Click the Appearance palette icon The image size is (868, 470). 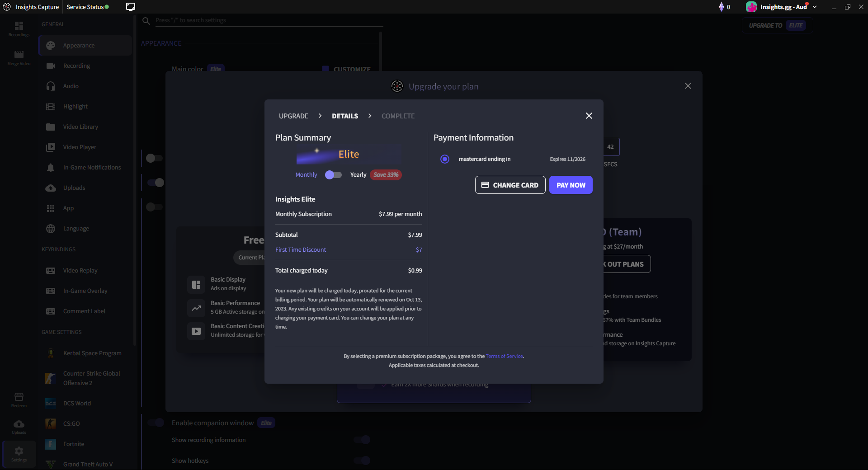(51, 46)
